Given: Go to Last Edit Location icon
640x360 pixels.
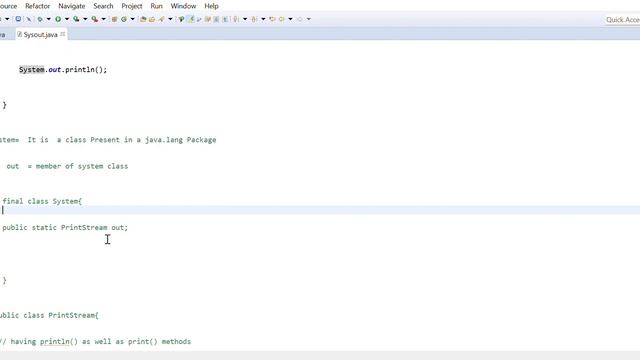Looking at the screenshot, I should 272,19.
